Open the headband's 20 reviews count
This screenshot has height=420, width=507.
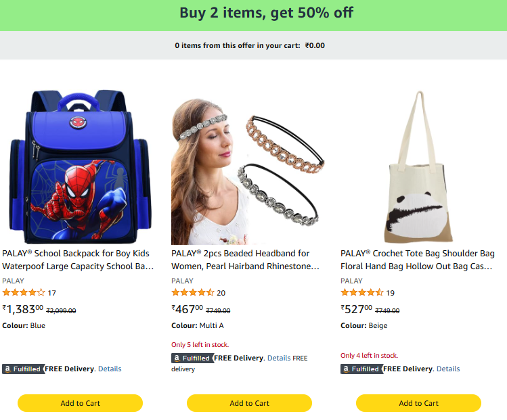(221, 293)
